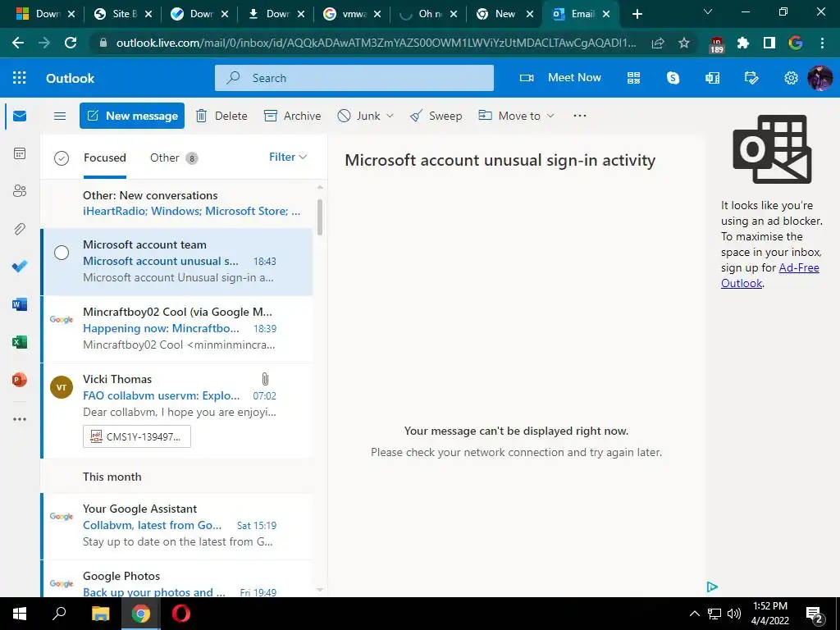Launch Word from the sidebar
The width and height of the screenshot is (840, 630).
20,304
